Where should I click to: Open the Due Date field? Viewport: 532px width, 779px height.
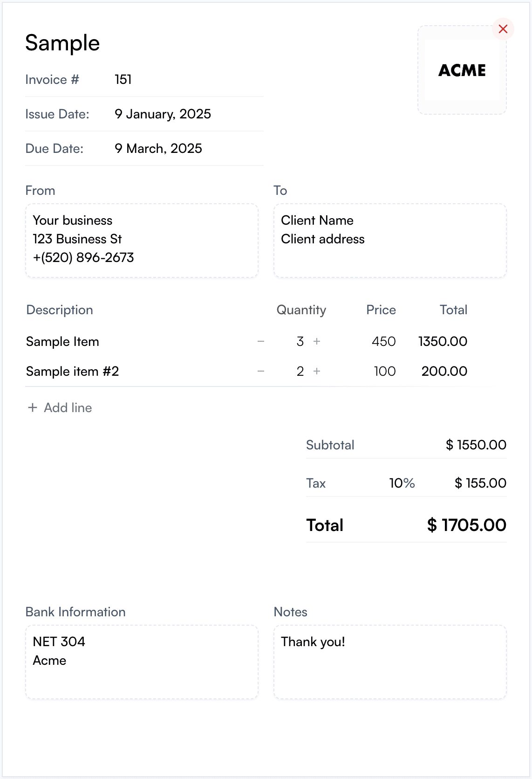tap(158, 149)
